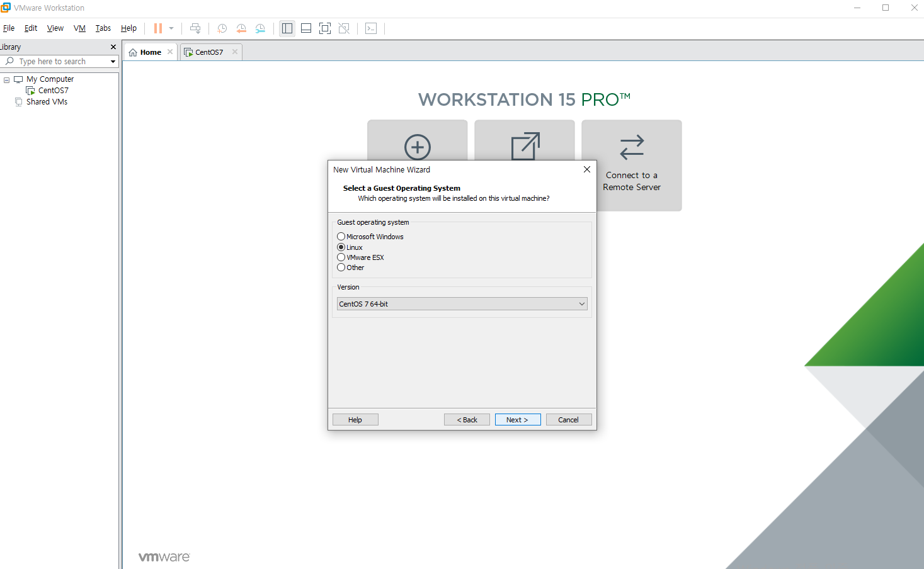924x569 pixels.
Task: Click the Connect to a Remote Server tile
Action: 632,166
